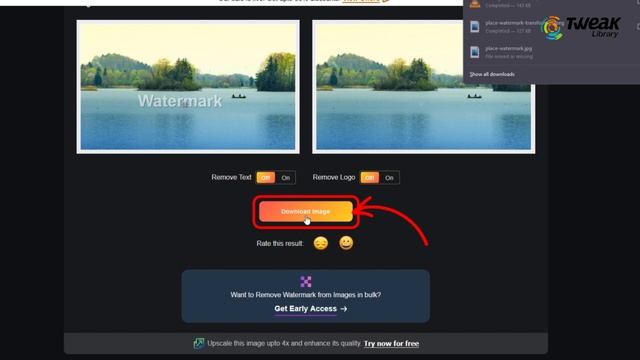Click file icon of place-watermark.jpg download
This screenshot has height=360, width=640.
474,52
